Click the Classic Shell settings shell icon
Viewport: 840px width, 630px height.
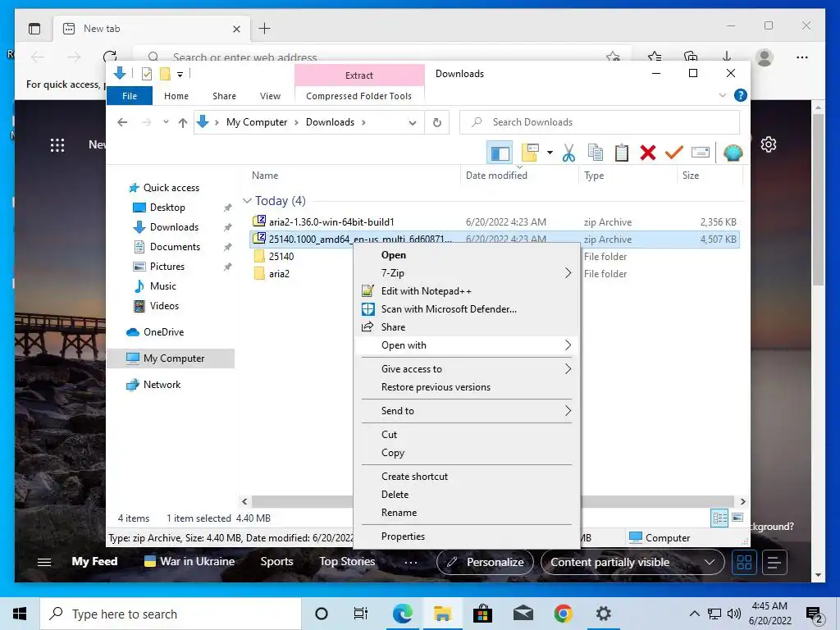coord(733,153)
